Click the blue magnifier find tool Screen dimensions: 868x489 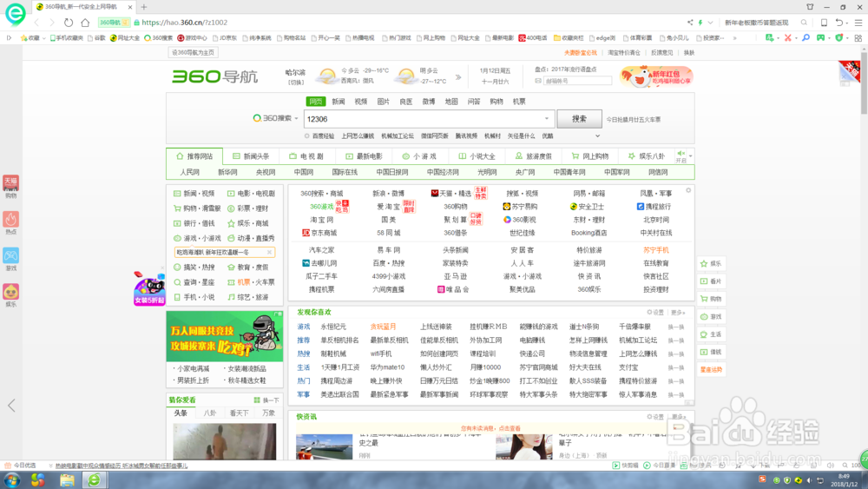point(806,38)
